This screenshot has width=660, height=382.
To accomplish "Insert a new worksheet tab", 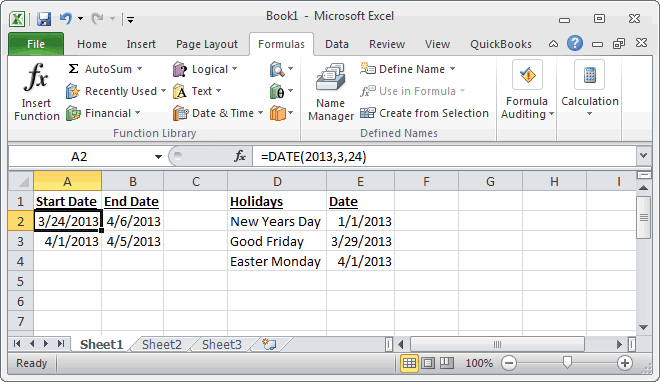I will (269, 344).
